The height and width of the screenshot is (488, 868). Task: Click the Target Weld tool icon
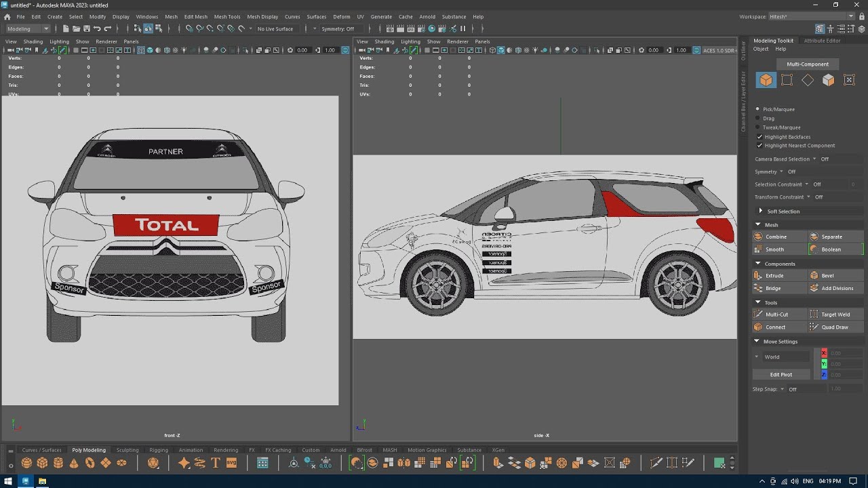[814, 314]
